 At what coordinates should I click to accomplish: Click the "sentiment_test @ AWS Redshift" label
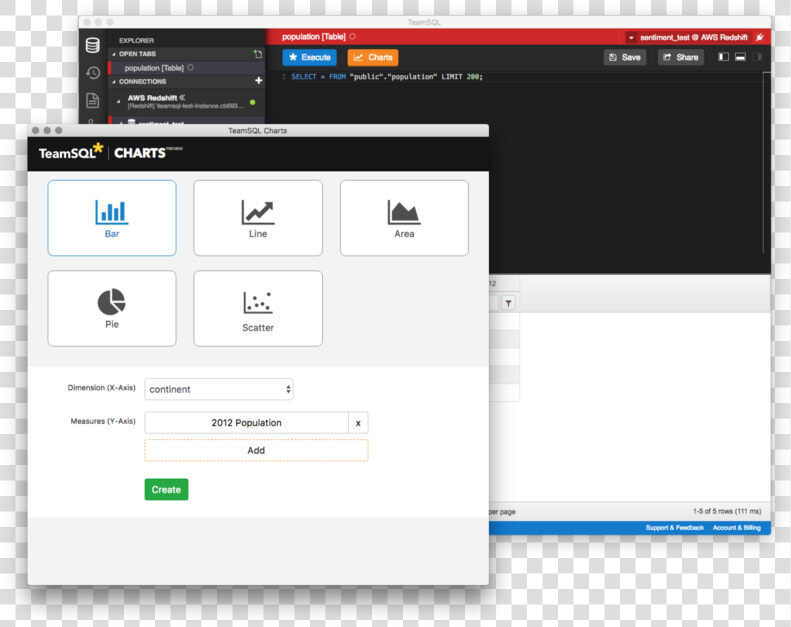pos(694,37)
